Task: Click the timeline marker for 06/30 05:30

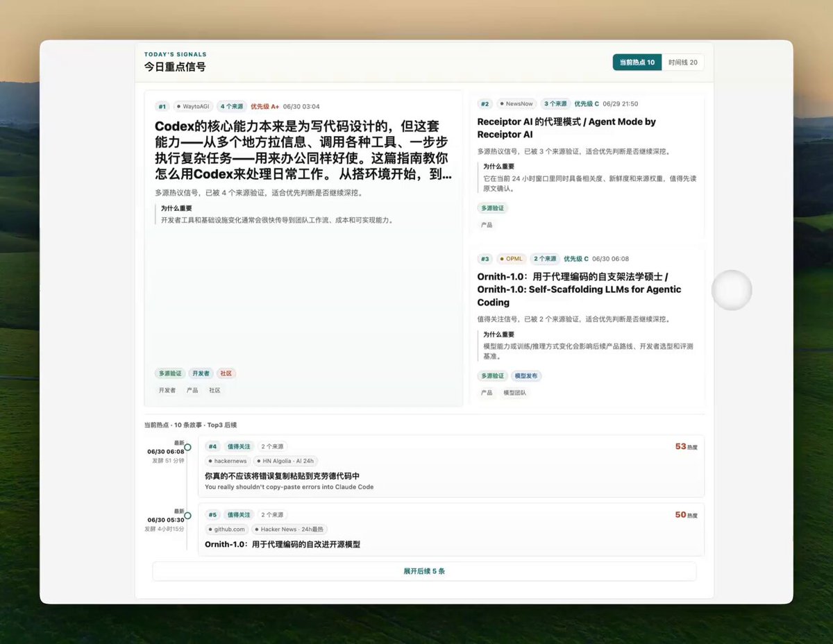Action: pyautogui.click(x=187, y=516)
